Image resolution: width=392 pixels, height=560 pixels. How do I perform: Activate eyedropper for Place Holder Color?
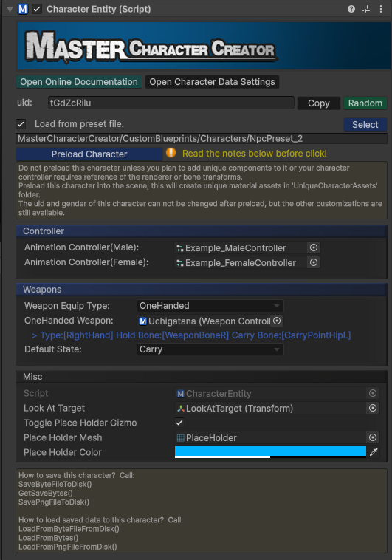click(x=374, y=452)
